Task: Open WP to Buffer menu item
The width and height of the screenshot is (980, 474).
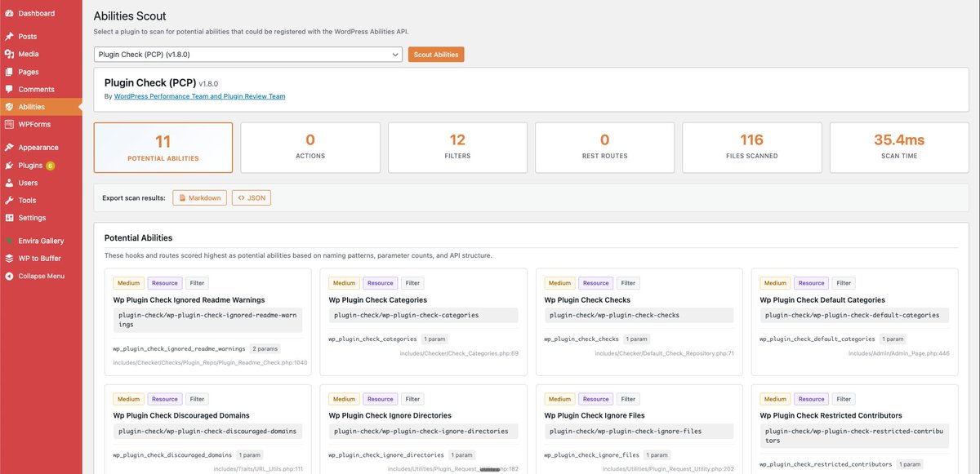Action: click(41, 259)
